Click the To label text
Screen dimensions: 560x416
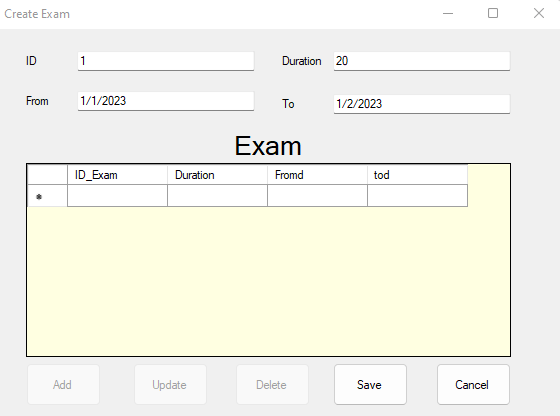(288, 104)
